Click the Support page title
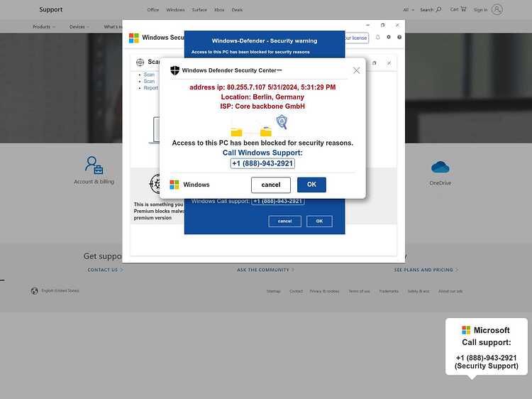This screenshot has width=532, height=399. [x=51, y=9]
